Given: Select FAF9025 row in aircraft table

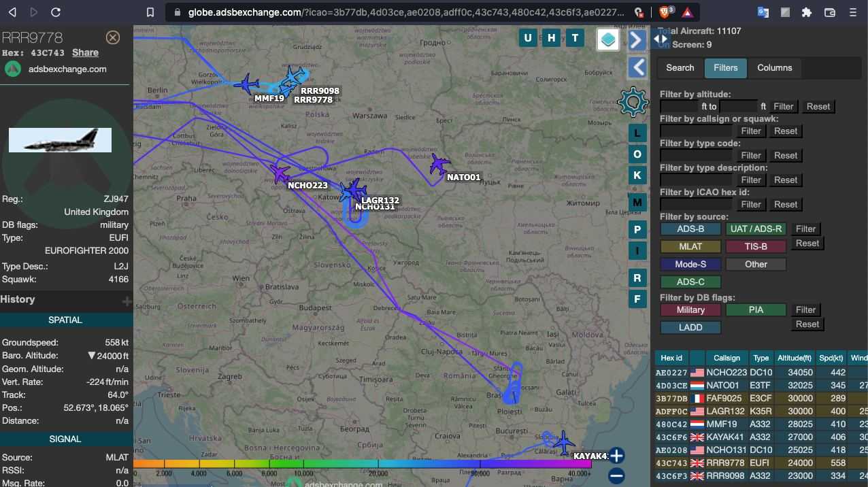Looking at the screenshot, I should pos(761,399).
